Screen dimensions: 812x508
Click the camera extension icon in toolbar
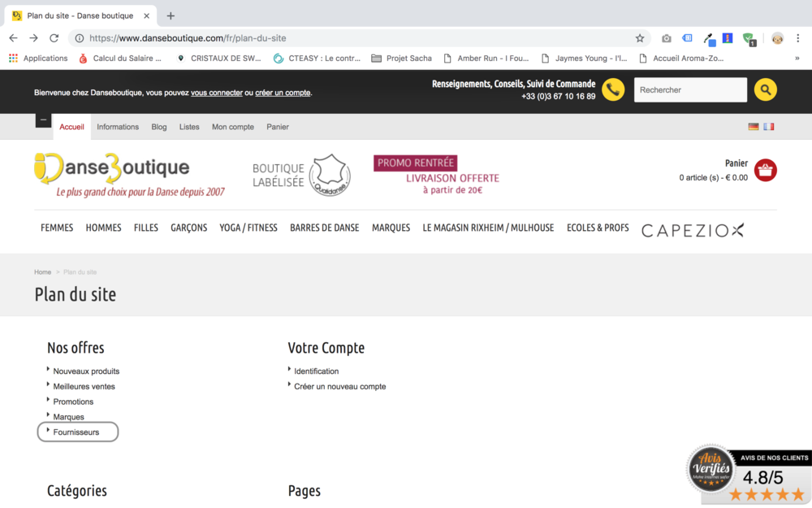[x=666, y=37]
